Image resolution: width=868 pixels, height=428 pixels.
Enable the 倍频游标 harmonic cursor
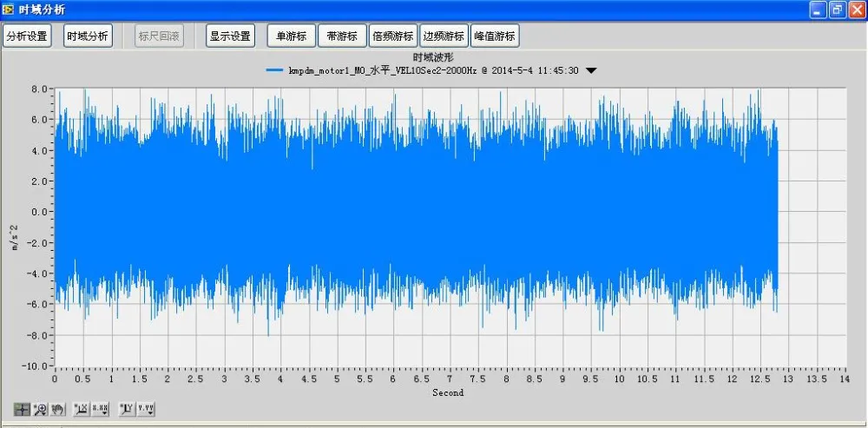[x=392, y=36]
